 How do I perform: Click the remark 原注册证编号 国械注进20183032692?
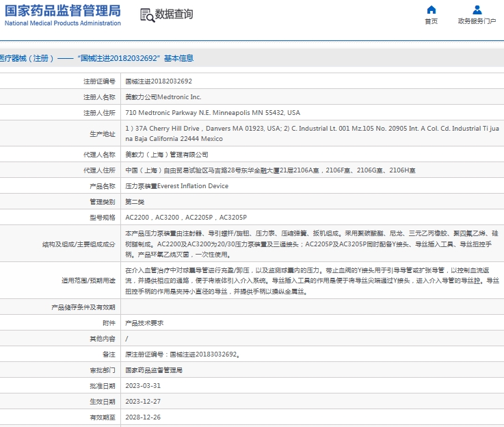(x=183, y=354)
